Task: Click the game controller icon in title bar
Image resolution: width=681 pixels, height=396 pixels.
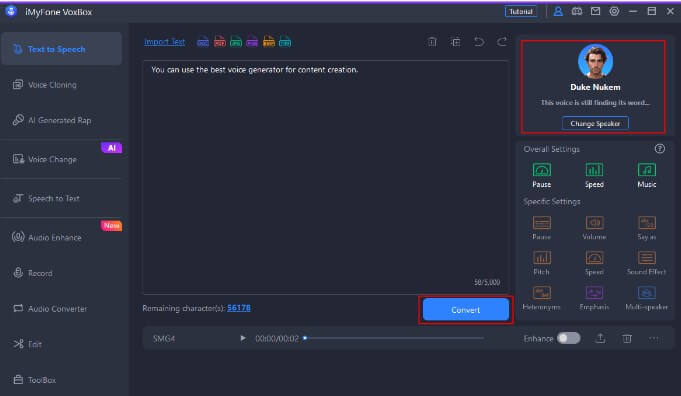Action: 577,12
